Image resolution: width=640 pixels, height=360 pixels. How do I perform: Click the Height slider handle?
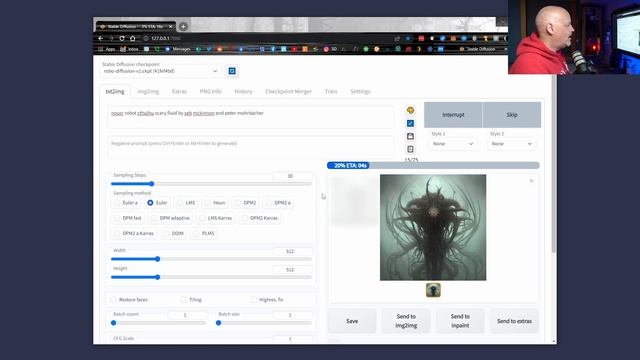pos(158,277)
